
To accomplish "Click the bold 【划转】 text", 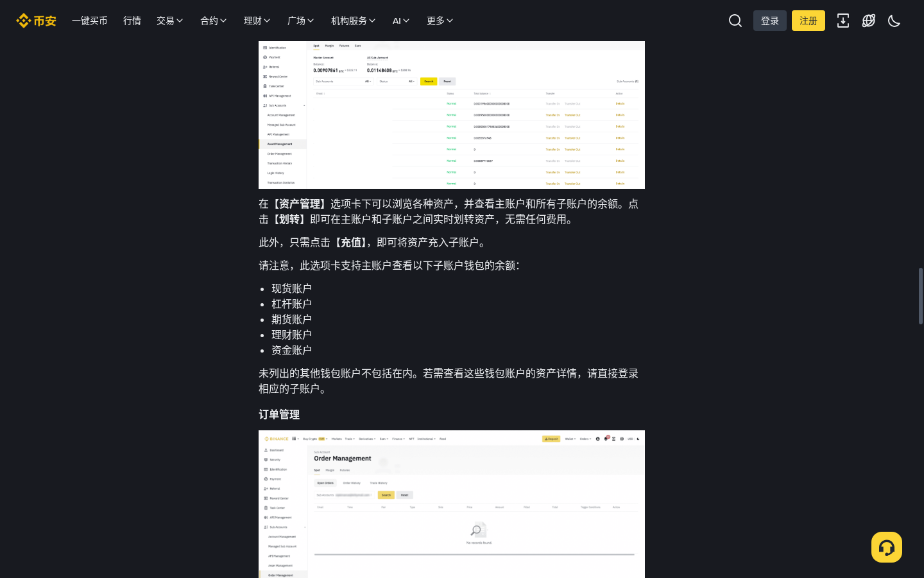I will coord(289,219).
